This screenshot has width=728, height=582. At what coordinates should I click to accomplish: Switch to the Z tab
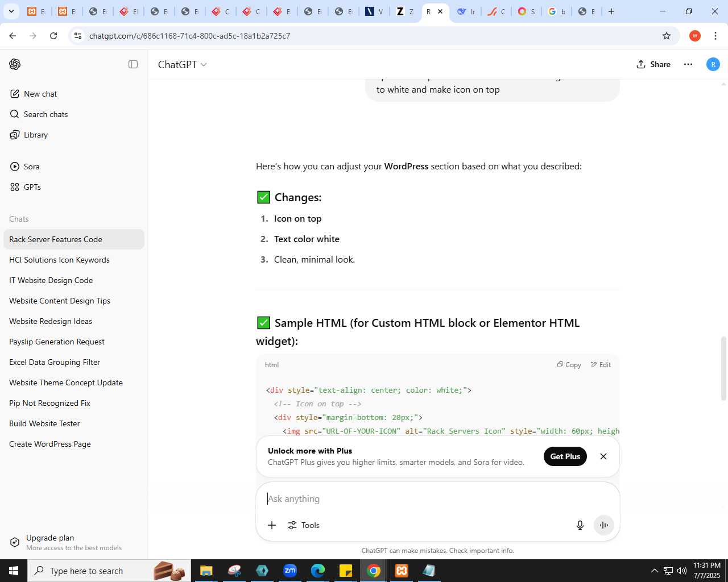[405, 11]
